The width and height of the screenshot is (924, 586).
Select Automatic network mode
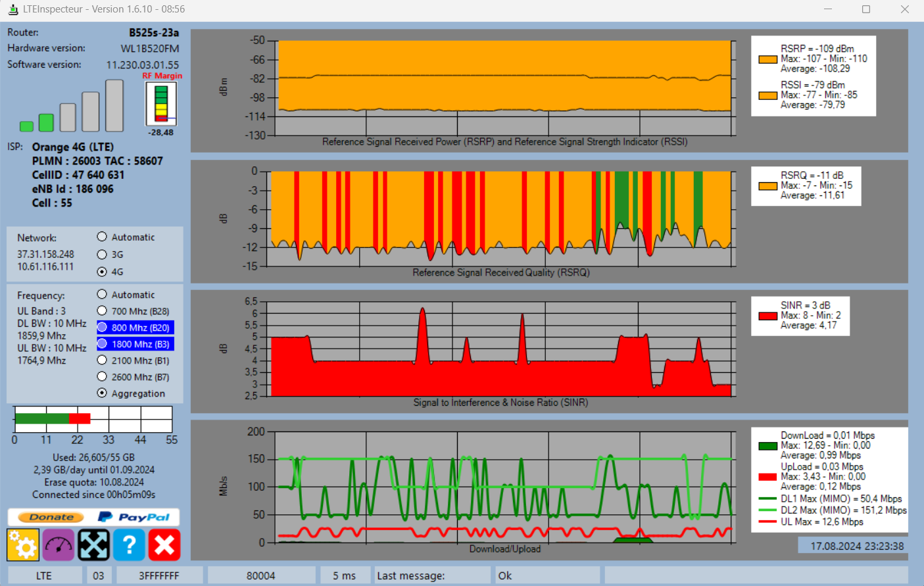(x=102, y=237)
